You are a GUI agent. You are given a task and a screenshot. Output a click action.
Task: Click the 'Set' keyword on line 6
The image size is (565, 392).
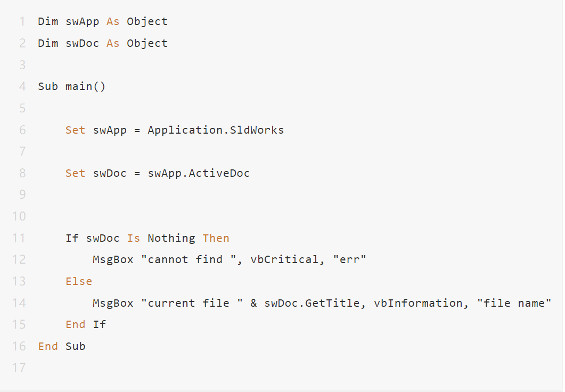pyautogui.click(x=75, y=130)
